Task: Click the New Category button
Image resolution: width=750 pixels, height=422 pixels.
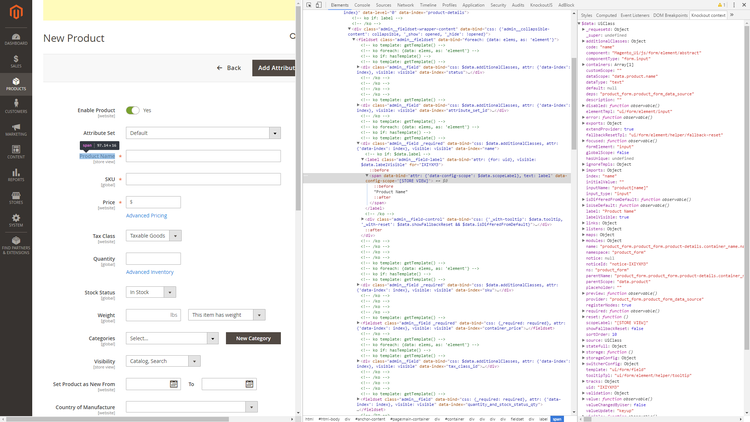Action: pyautogui.click(x=253, y=338)
